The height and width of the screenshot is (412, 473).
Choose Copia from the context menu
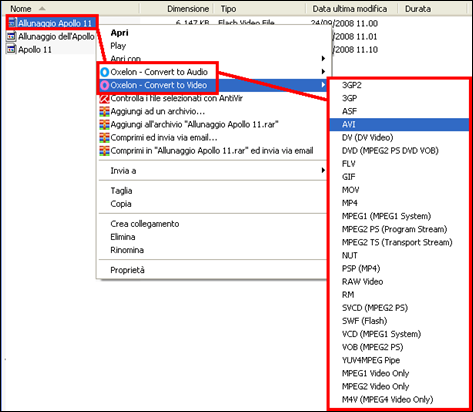coord(121,204)
